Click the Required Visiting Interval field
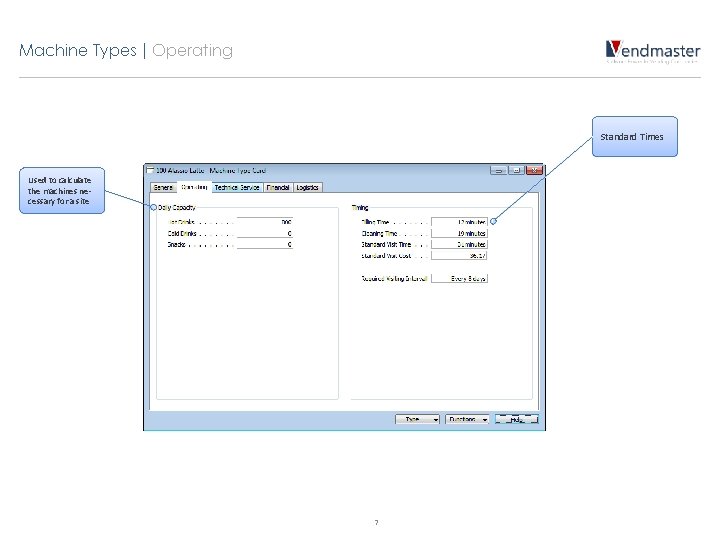Image resolution: width=720 pixels, height=540 pixels. click(x=459, y=278)
